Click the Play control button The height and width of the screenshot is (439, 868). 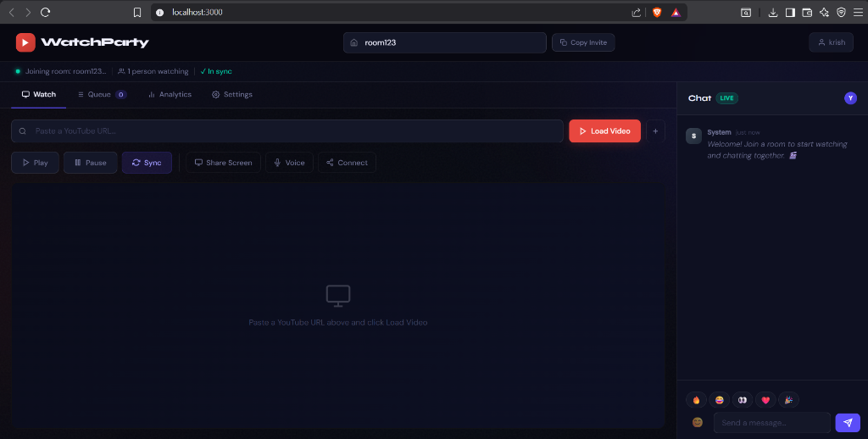tap(35, 163)
